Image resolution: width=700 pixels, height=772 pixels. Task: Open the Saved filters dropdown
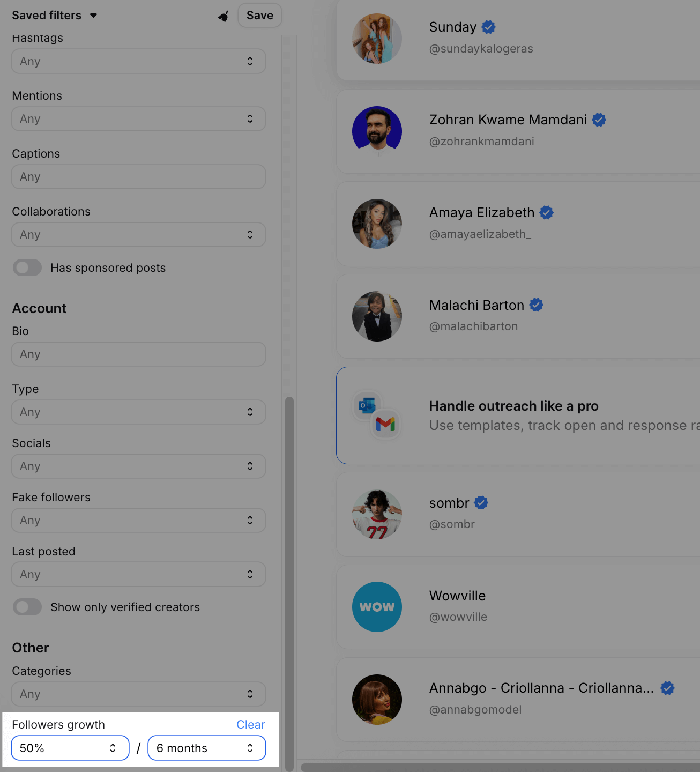55,15
